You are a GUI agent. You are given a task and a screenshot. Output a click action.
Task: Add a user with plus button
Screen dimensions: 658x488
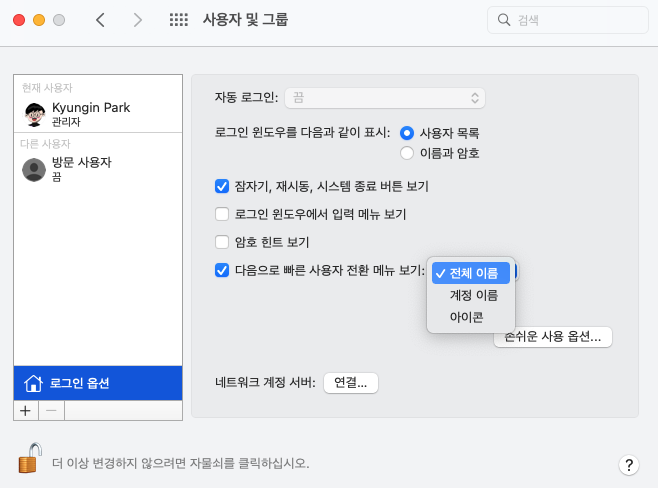pos(26,410)
